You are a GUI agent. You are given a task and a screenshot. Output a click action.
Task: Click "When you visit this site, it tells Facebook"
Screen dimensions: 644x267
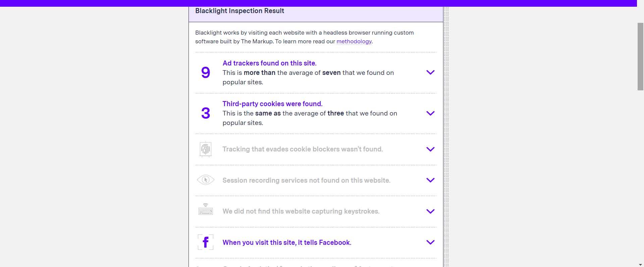click(x=287, y=242)
